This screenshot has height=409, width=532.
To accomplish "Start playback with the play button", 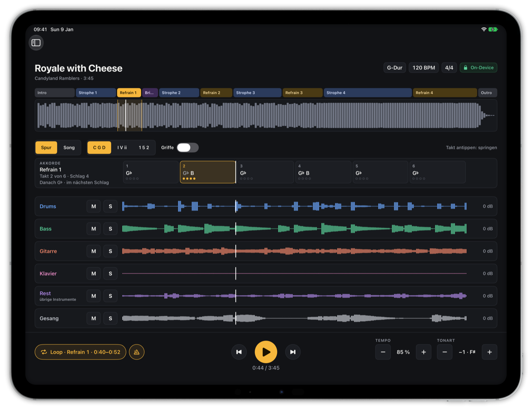I will (x=266, y=352).
